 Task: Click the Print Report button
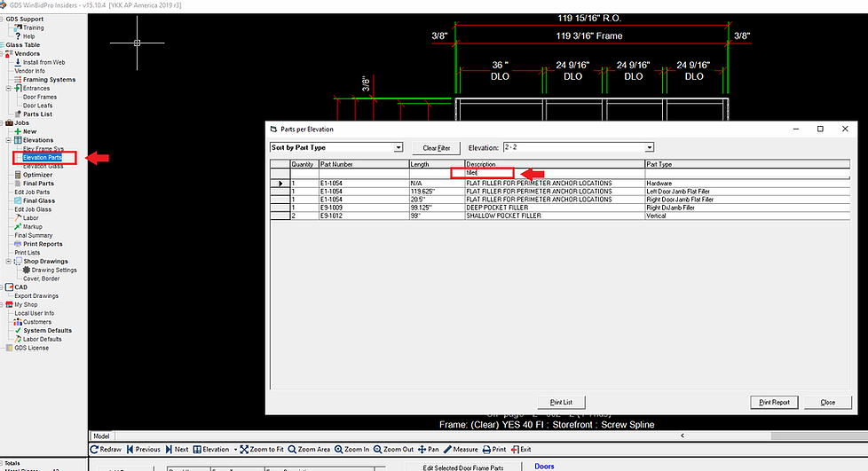click(x=774, y=403)
